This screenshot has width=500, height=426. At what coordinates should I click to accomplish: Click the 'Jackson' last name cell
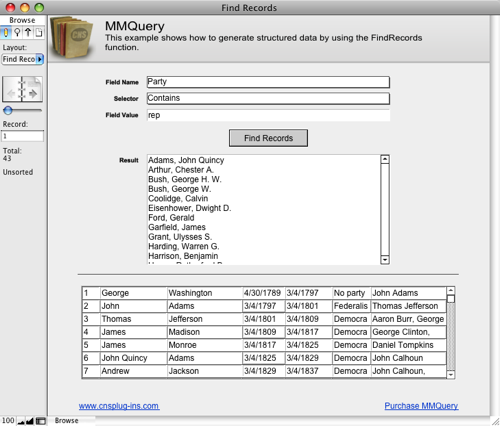pos(204,371)
